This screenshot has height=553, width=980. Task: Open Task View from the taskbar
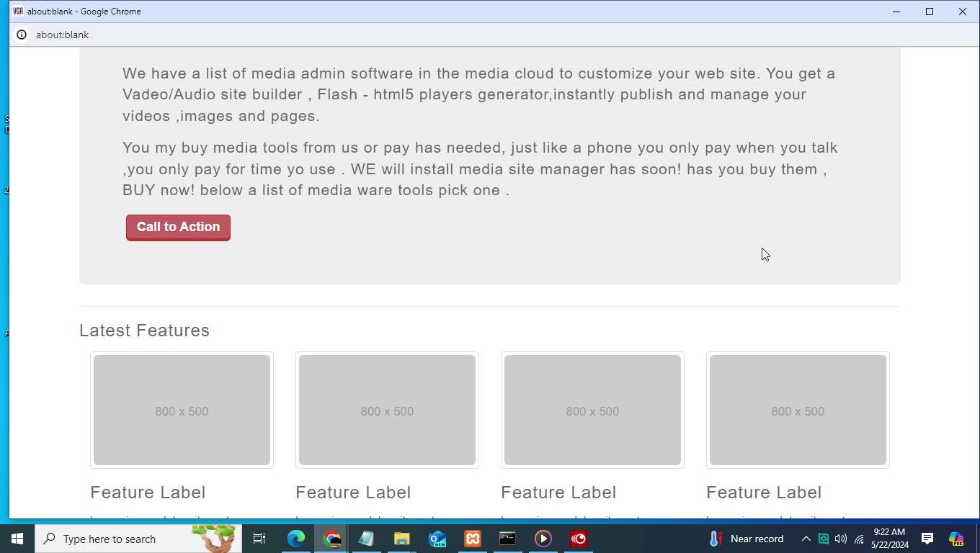point(259,539)
